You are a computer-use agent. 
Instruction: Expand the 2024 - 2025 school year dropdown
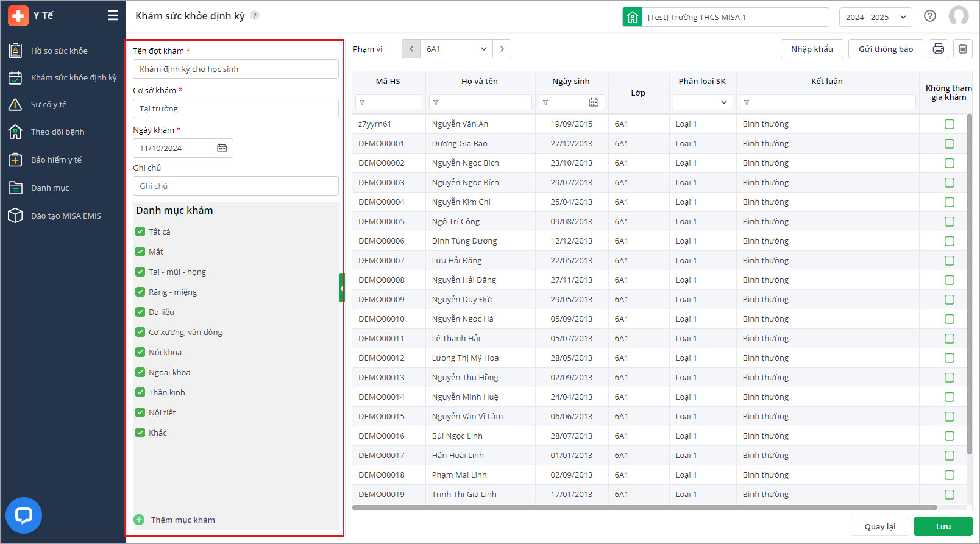(875, 17)
